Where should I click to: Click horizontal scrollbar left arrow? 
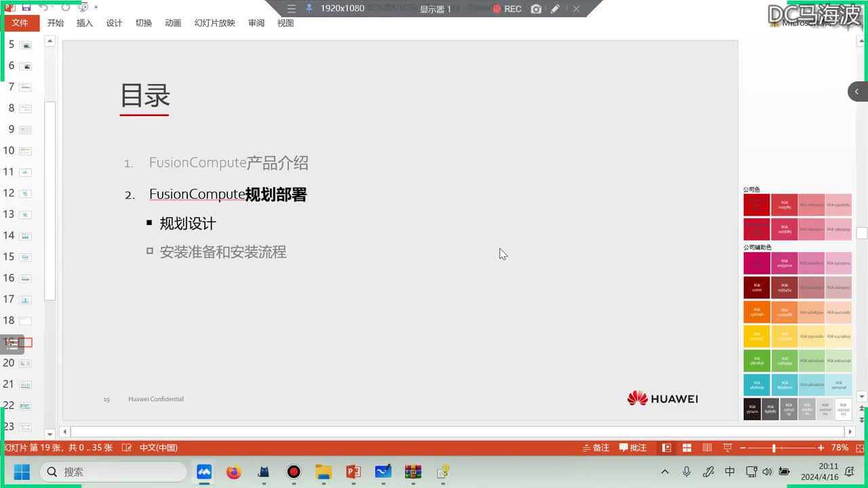coord(65,432)
